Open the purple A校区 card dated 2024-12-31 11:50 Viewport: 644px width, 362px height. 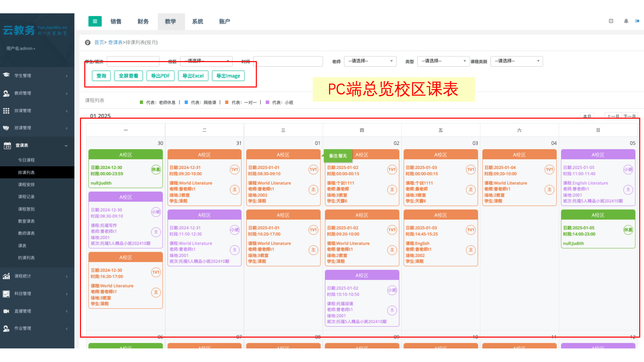[x=204, y=238]
